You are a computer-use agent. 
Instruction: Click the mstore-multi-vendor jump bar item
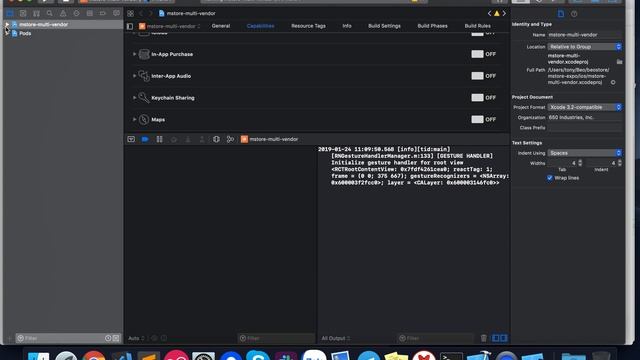(x=187, y=13)
